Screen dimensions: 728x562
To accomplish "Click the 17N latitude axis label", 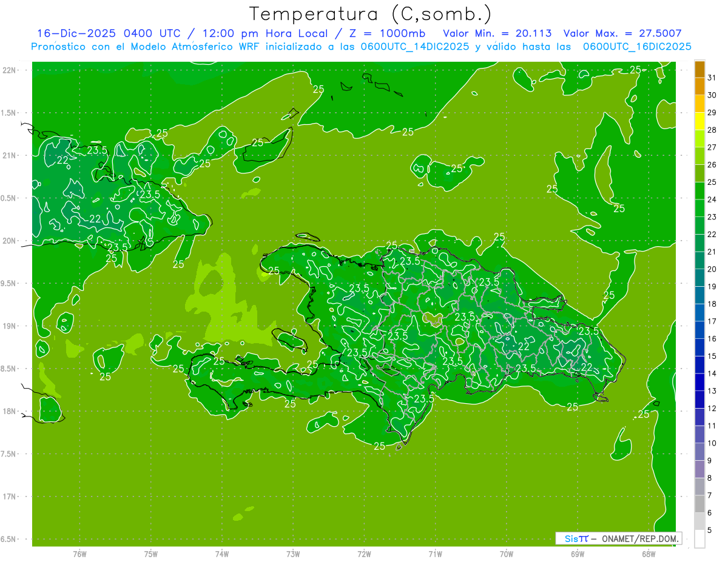I will [x=9, y=497].
